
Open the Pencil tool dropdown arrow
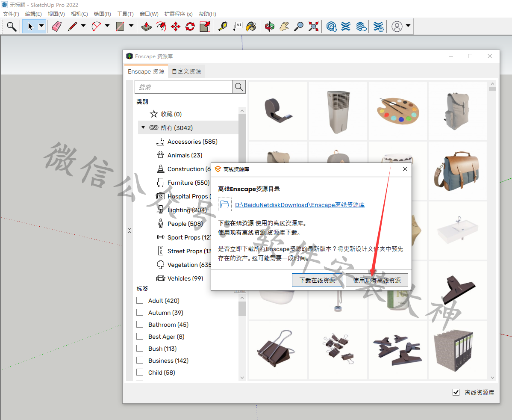83,26
